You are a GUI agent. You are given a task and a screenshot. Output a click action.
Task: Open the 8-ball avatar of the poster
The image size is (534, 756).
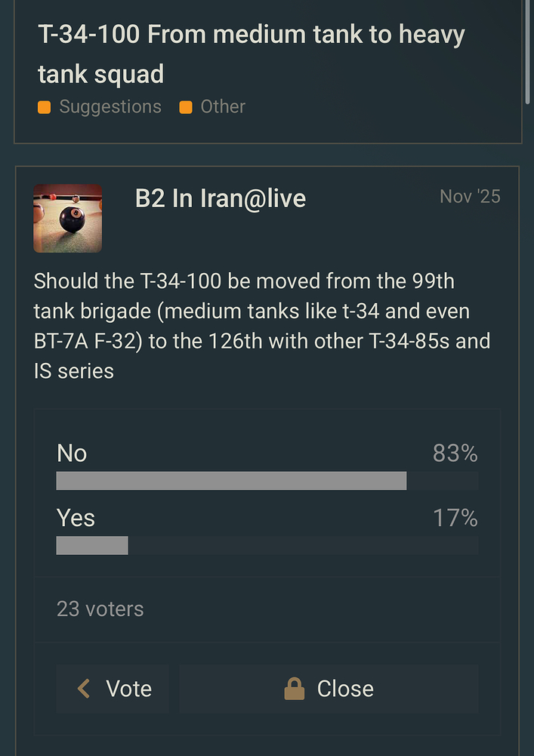pos(67,218)
